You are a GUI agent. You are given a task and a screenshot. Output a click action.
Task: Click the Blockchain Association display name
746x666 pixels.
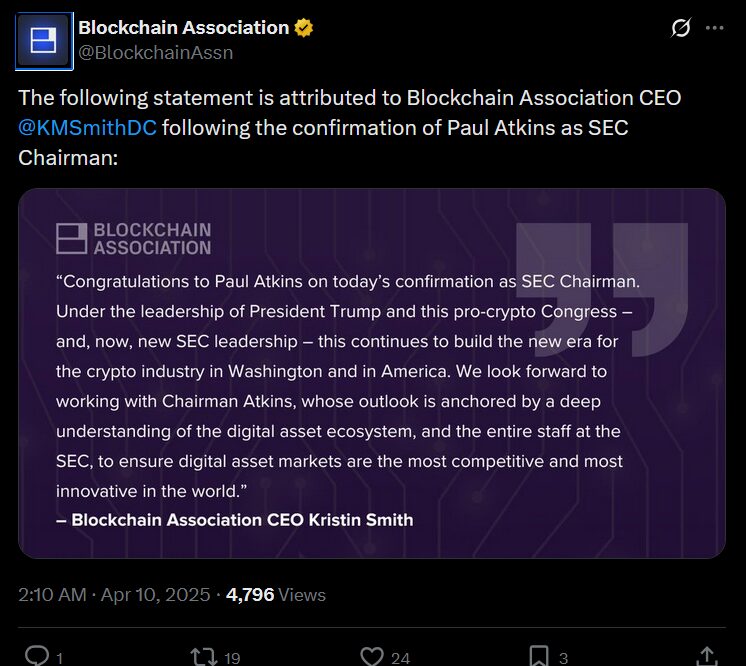(x=183, y=28)
